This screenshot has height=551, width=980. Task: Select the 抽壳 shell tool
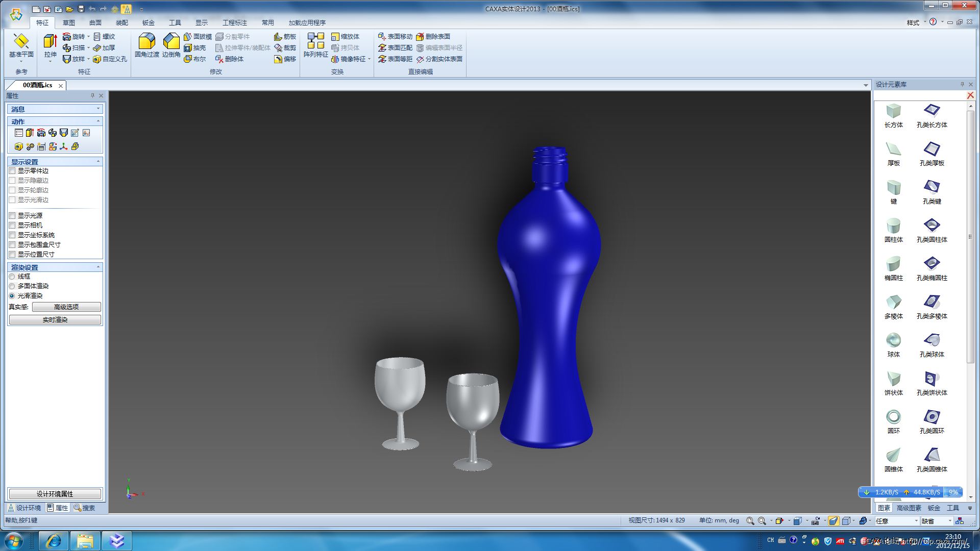click(x=194, y=48)
